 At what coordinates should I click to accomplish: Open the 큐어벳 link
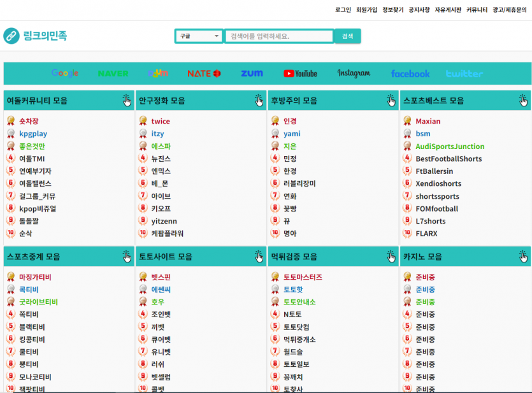[161, 339]
